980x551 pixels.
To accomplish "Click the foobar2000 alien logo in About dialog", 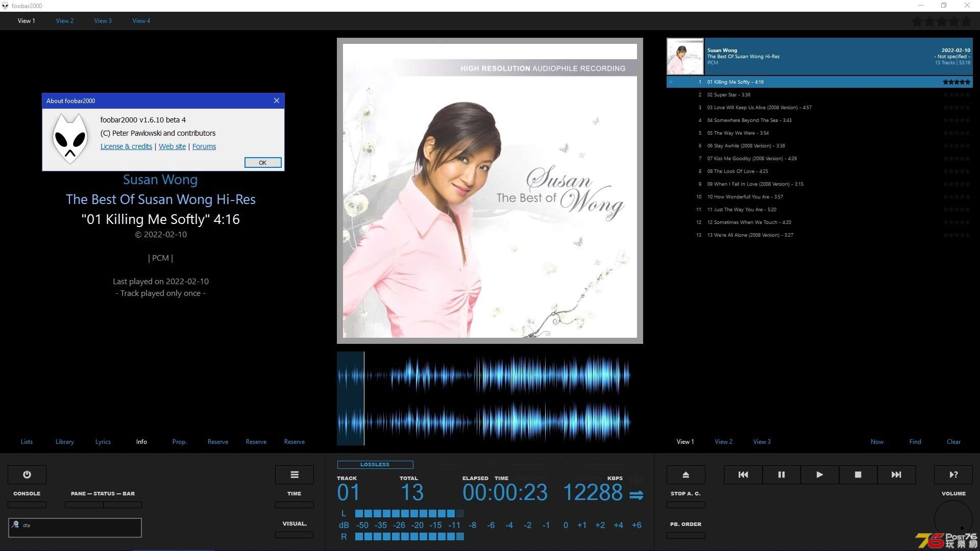I will click(x=70, y=138).
